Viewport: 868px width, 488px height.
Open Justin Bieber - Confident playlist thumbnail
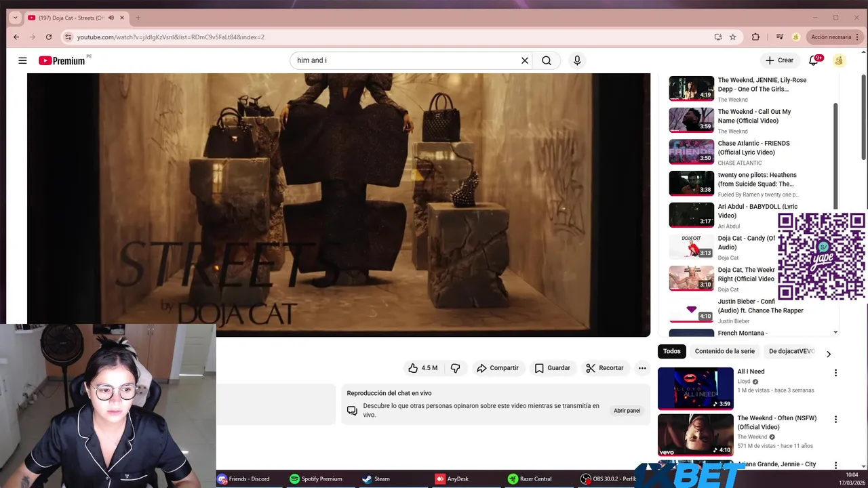click(x=691, y=310)
